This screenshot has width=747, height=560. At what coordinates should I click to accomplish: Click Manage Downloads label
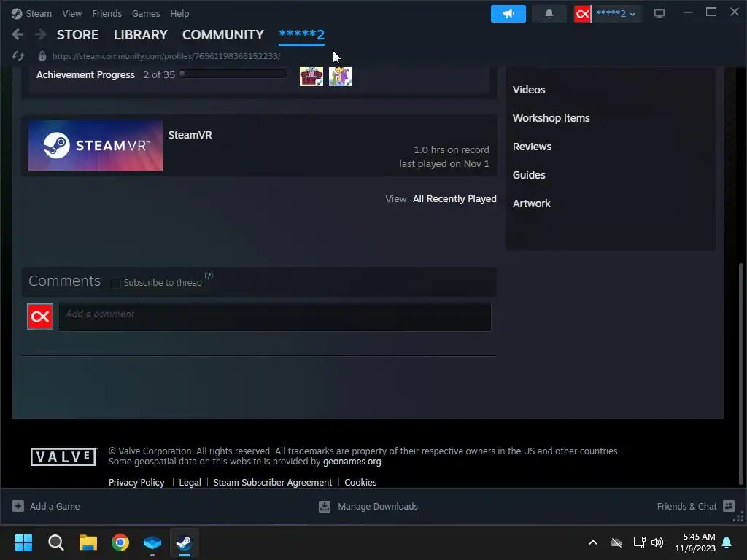pos(378,507)
